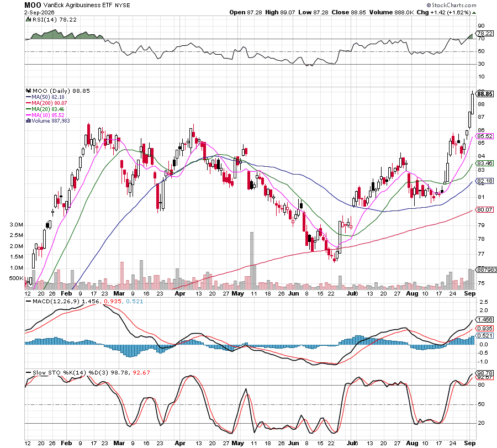The width and height of the screenshot is (497, 448).
Task: Click the volume bars icon before Volume 887,983
Action: 28,121
